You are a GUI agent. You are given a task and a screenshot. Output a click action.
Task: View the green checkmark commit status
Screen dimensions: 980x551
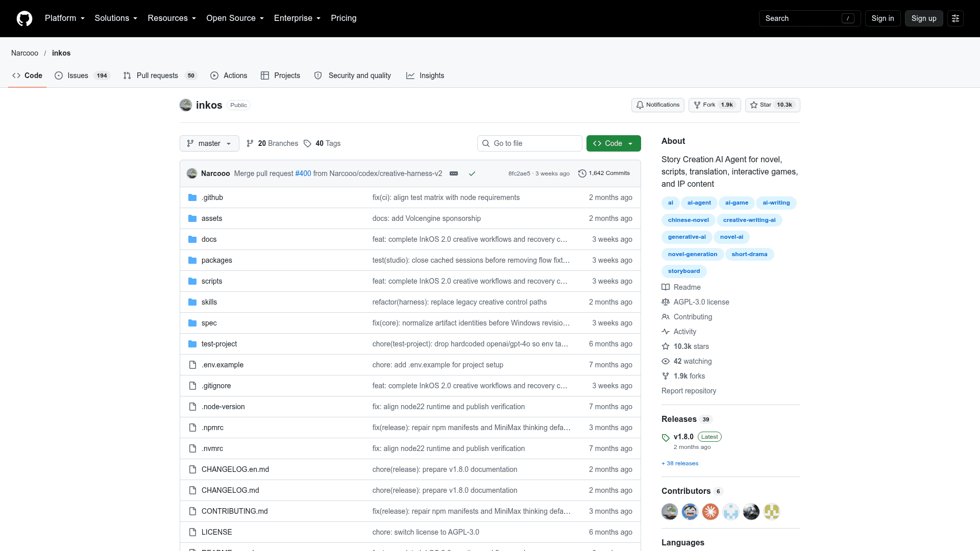(x=472, y=173)
